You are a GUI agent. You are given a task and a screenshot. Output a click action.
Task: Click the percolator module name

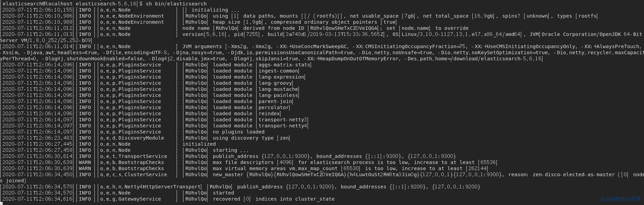pos(273,107)
